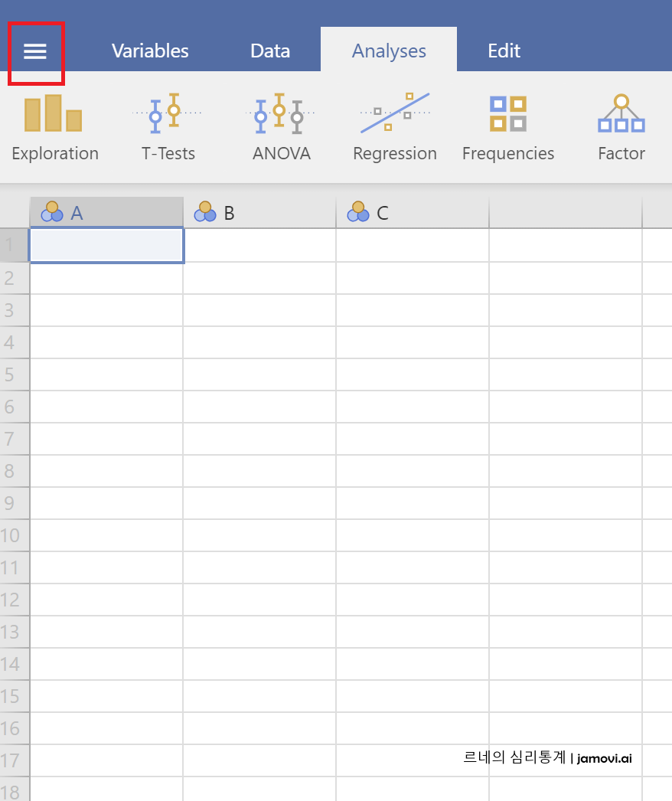Select row header 16

(15, 728)
